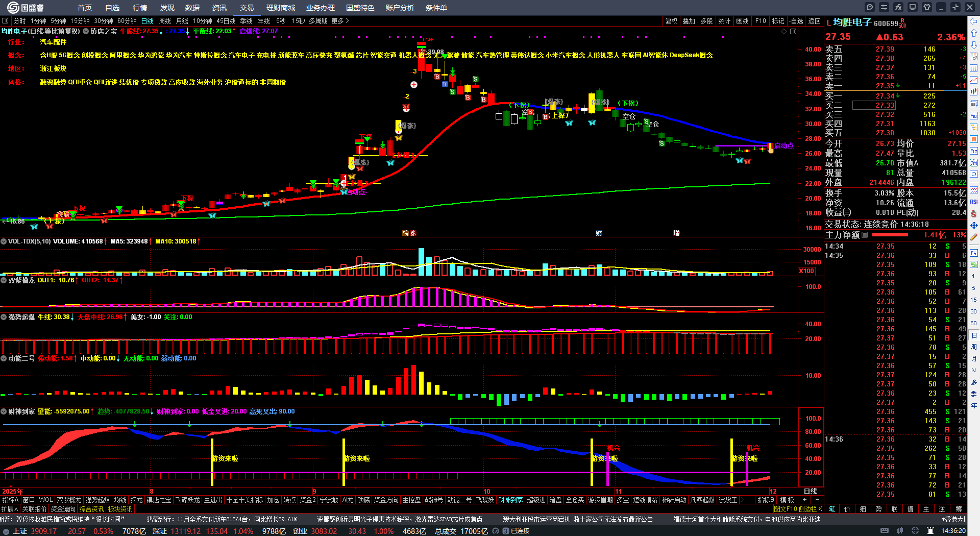Image resolution: width=980 pixels, height=536 pixels.
Task: Click the red S icon in right sidebar
Action: [x=974, y=213]
